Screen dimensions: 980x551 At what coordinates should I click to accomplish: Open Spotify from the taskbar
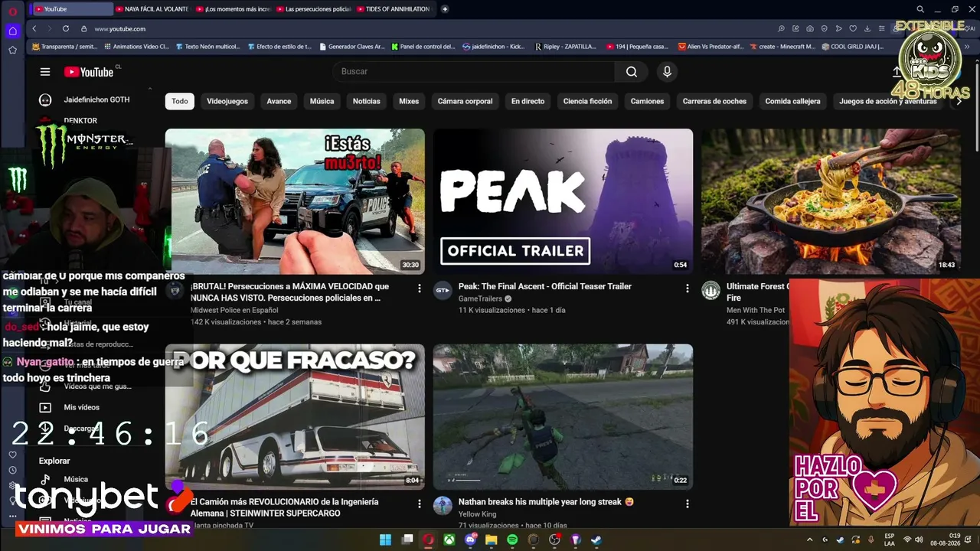pos(513,540)
